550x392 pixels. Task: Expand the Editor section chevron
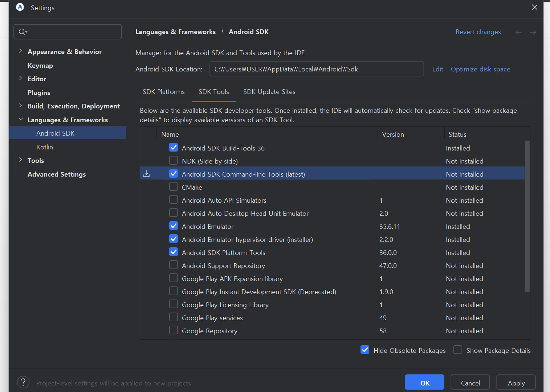click(x=21, y=78)
